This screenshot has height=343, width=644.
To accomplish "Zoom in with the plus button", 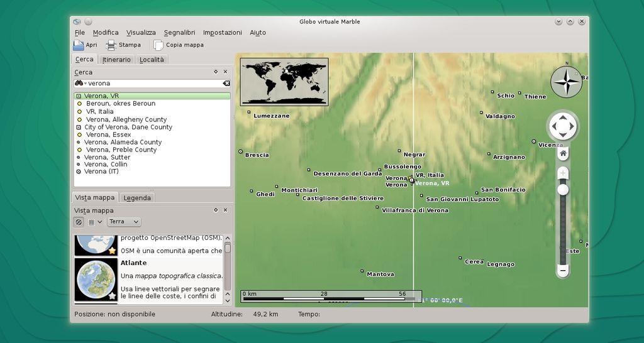I will coord(563,172).
